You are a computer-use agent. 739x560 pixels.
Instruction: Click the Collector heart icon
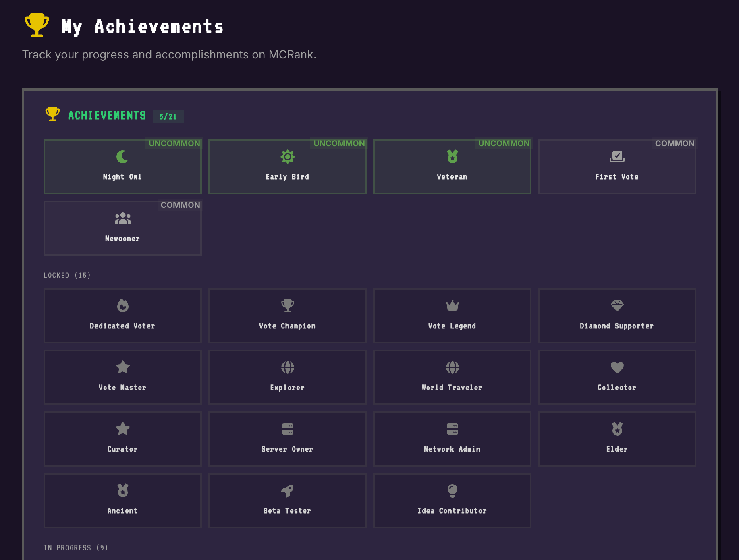(617, 367)
